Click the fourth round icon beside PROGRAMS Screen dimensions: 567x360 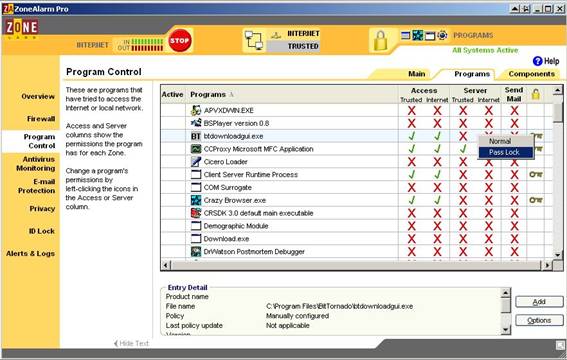click(442, 35)
